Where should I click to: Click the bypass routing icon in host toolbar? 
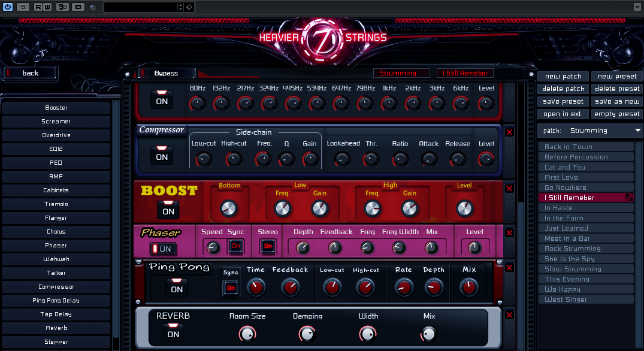[23, 7]
